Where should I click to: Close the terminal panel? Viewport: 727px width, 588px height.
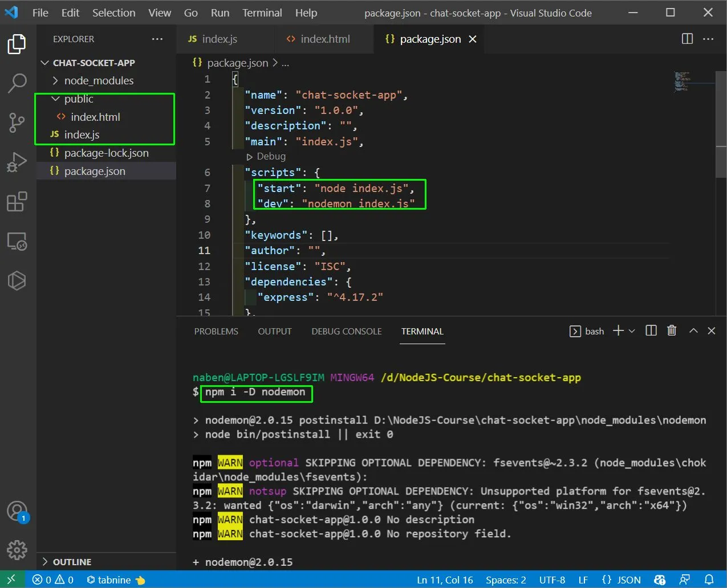tap(712, 330)
